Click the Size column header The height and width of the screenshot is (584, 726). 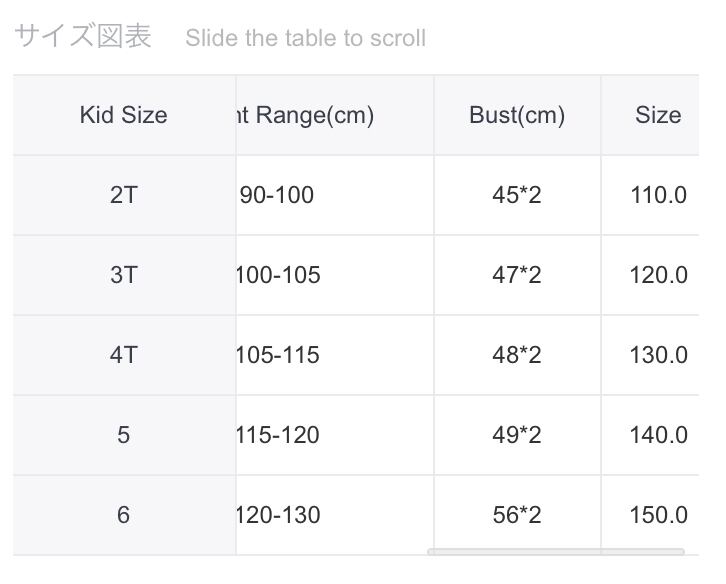657,115
